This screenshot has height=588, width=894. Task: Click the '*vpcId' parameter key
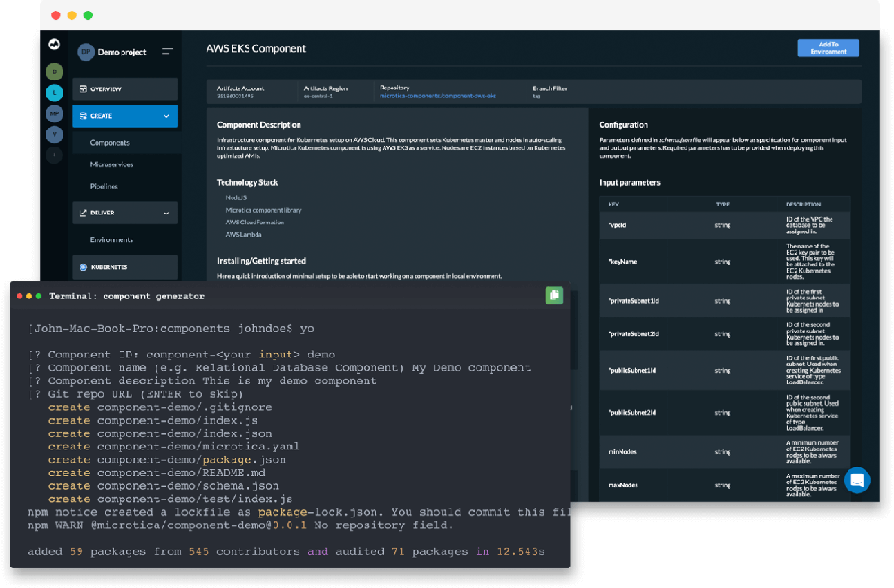[x=617, y=225]
